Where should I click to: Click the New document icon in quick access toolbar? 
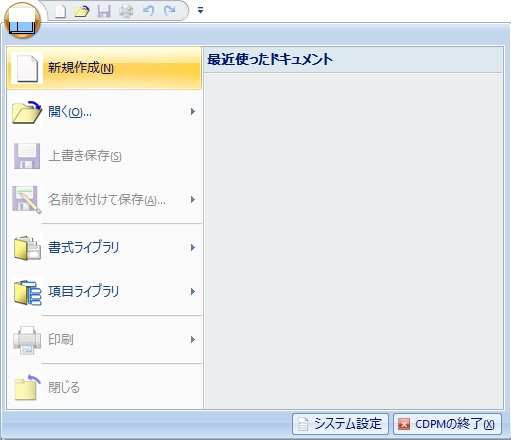[x=60, y=11]
